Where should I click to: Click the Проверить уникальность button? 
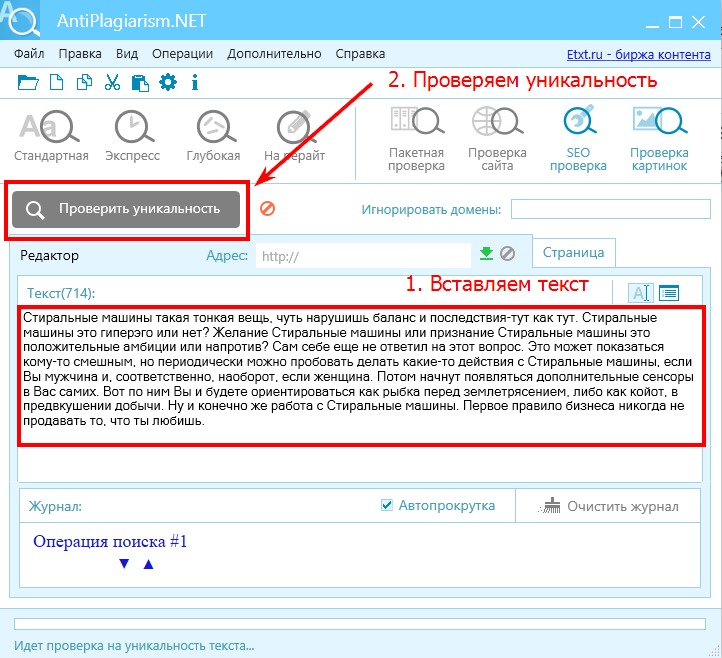tap(126, 209)
